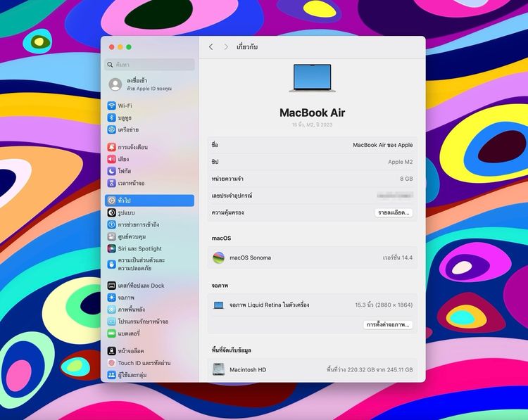Open Screen Time (เวลาหน้าจอ) hourglass icon
528x420 pixels.
tap(111, 183)
